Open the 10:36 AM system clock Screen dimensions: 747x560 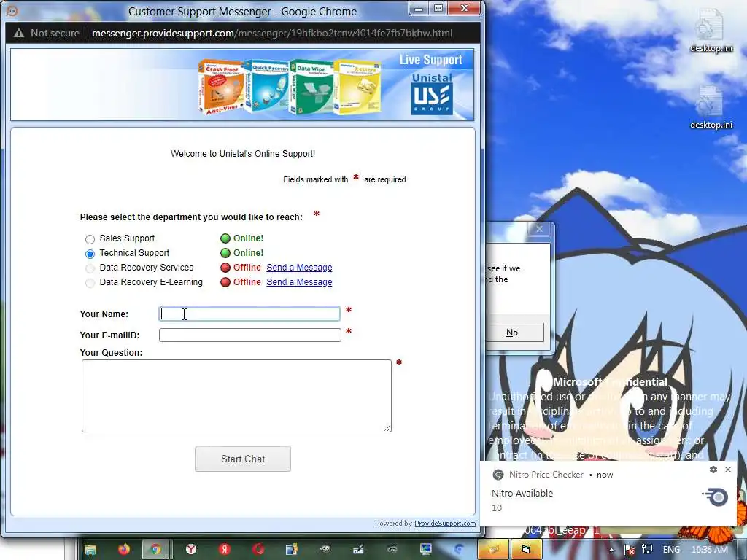(709, 550)
